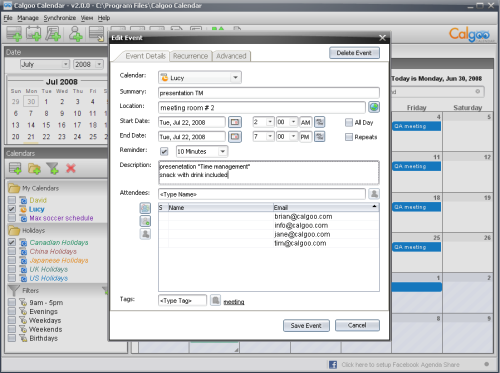Click the remove attendee person icon
Image resolution: width=500 pixels, height=373 pixels.
(x=145, y=234)
